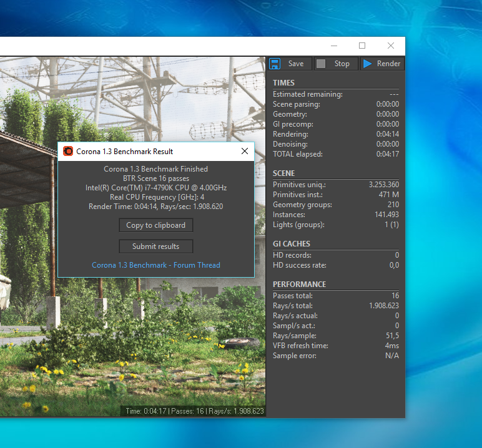The width and height of the screenshot is (482, 448).
Task: Click the Instances value 141.493
Action: (x=386, y=215)
